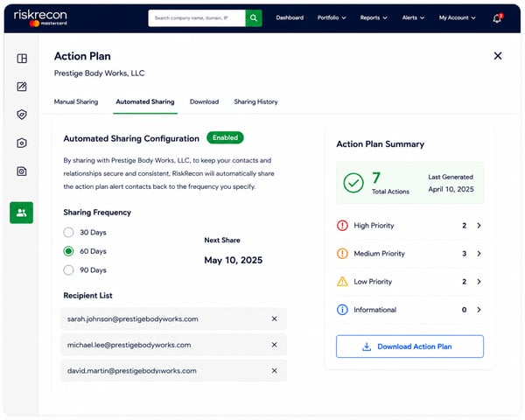
Task: Open the dashboard layout sidebar icon
Action: click(22, 59)
